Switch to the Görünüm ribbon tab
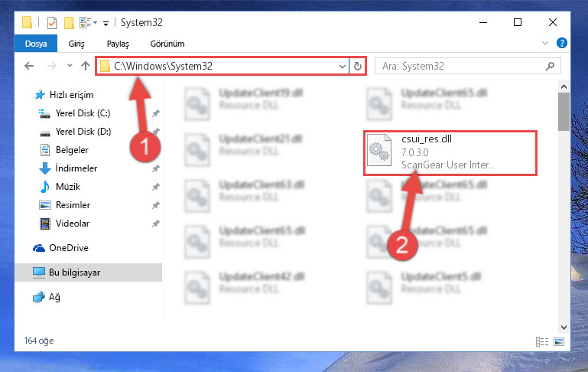This screenshot has height=372, width=588. (x=167, y=44)
